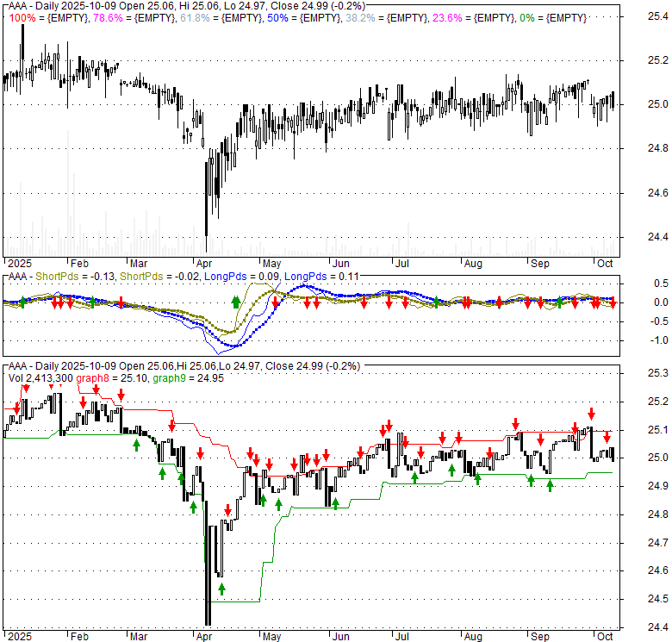Click the -0.5 tick on oscillator axis
This screenshot has width=672, height=642.
(x=658, y=321)
